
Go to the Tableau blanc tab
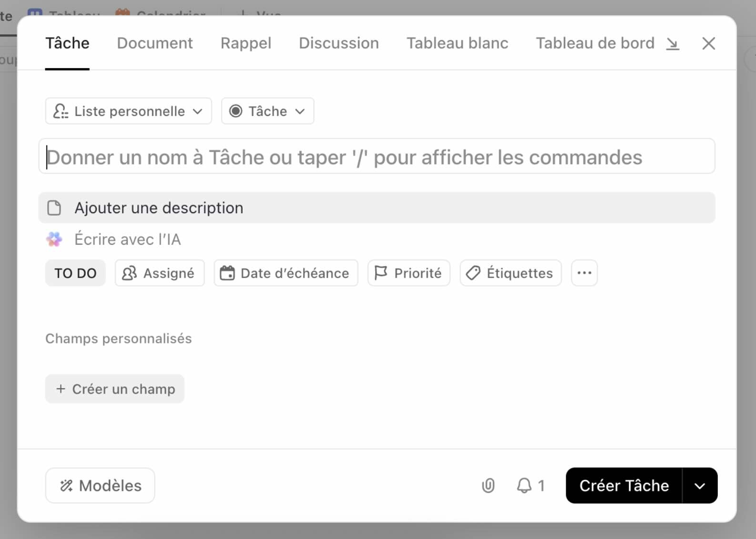pos(458,43)
